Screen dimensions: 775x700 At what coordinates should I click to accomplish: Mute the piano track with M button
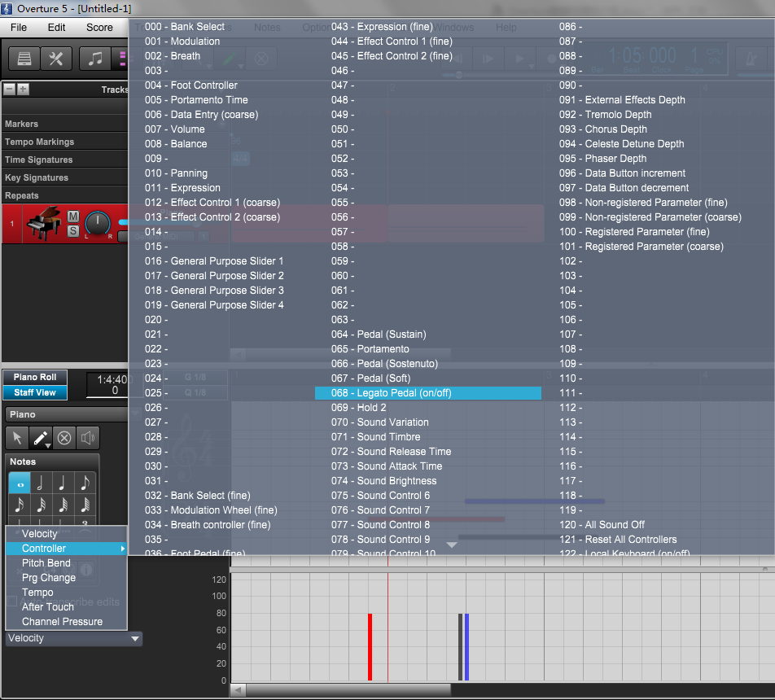pyautogui.click(x=73, y=217)
